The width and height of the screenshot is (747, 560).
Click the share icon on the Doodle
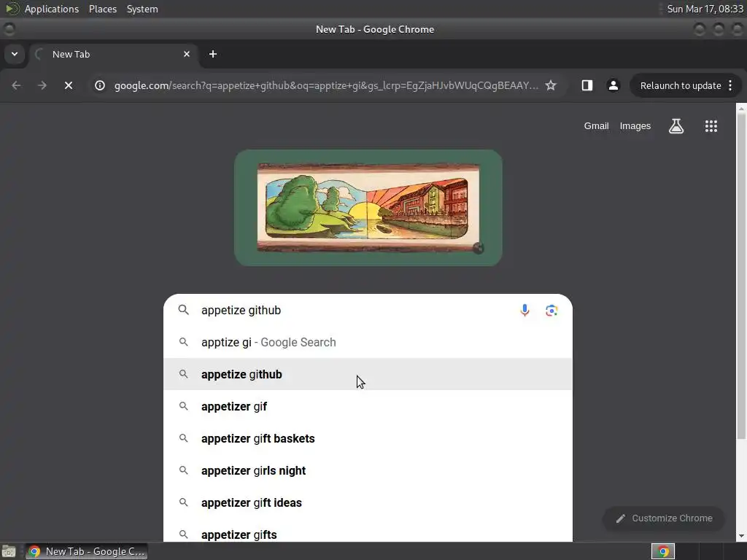tap(478, 248)
